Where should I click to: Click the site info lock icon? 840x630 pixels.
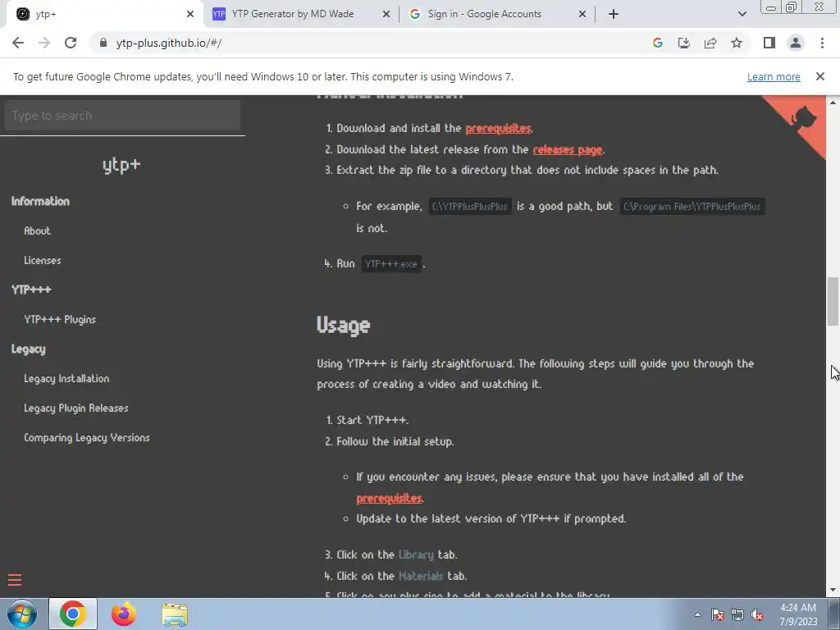point(103,43)
